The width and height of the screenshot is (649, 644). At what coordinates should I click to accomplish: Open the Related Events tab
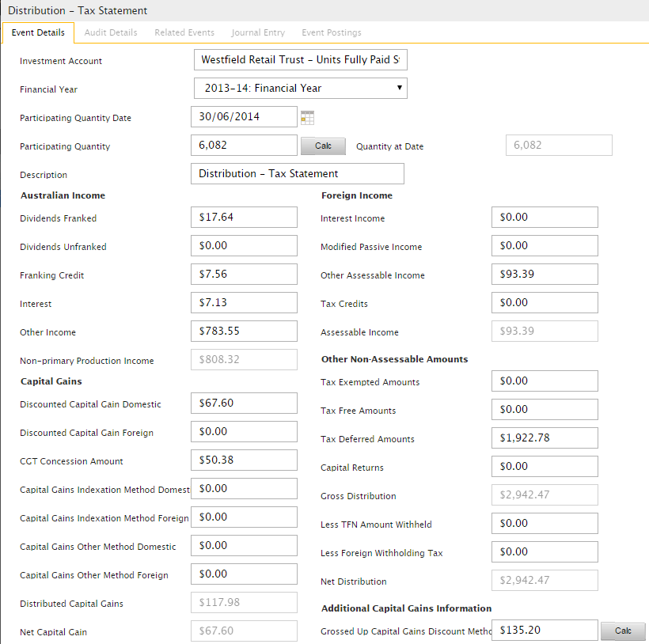click(184, 32)
